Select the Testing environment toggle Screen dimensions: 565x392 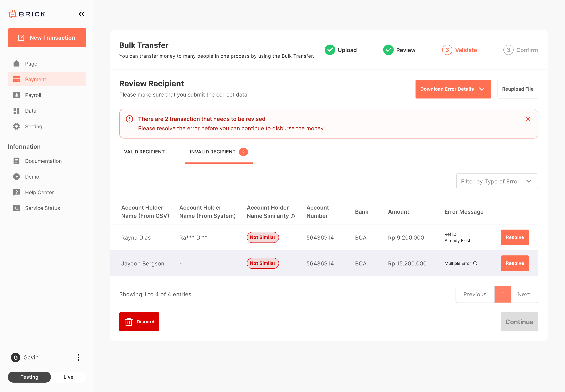click(29, 377)
